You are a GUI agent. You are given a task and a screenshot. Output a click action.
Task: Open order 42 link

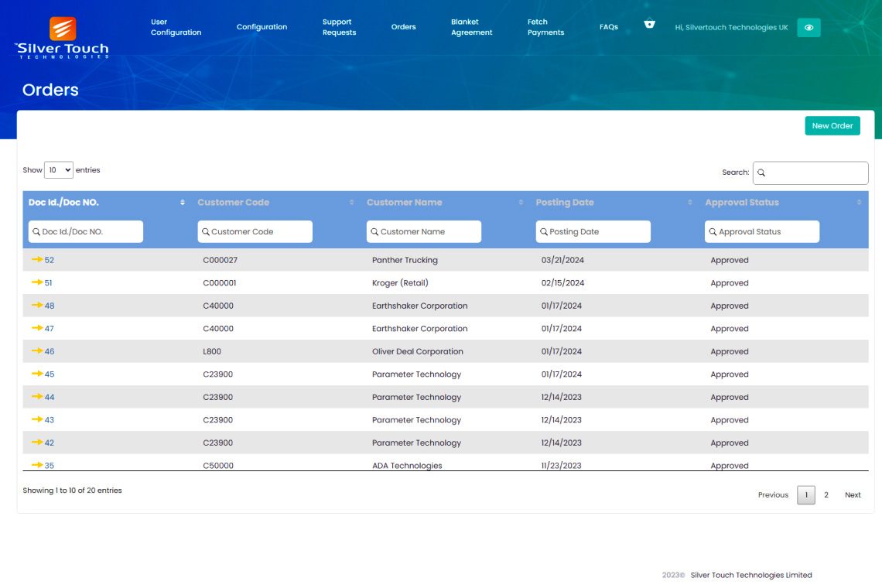click(x=50, y=443)
